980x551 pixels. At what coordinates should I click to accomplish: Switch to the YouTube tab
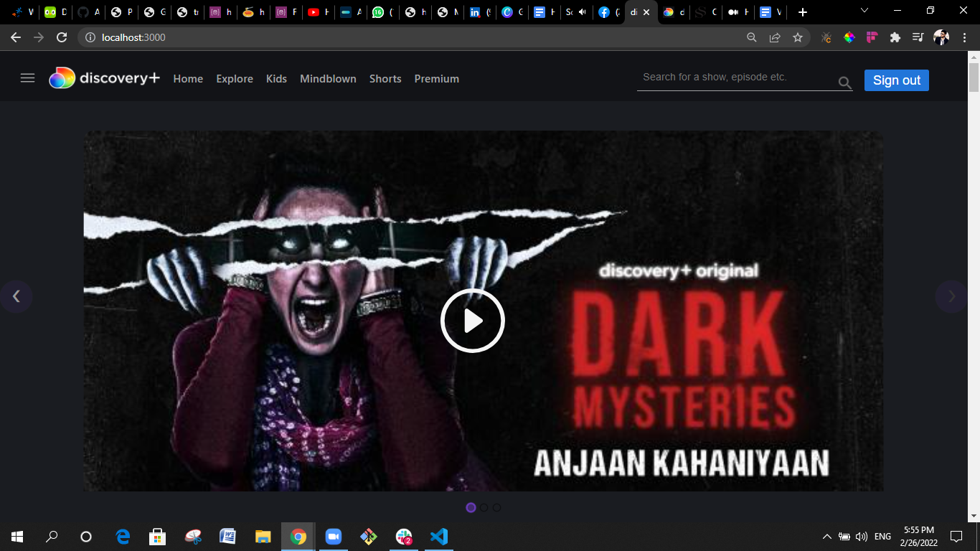pyautogui.click(x=319, y=12)
